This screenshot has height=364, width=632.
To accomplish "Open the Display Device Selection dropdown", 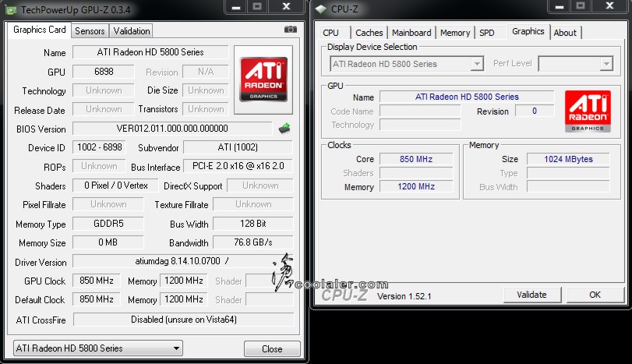I will [407, 64].
